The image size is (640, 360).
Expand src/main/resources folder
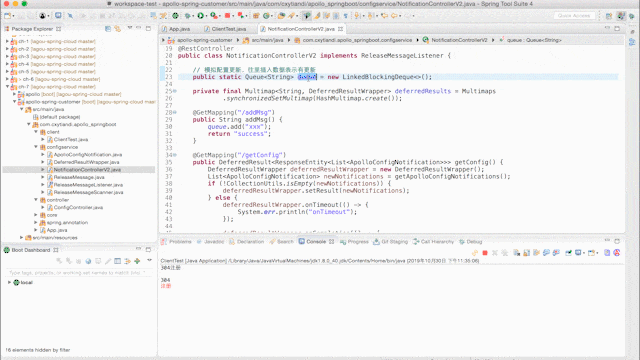coord(21,237)
